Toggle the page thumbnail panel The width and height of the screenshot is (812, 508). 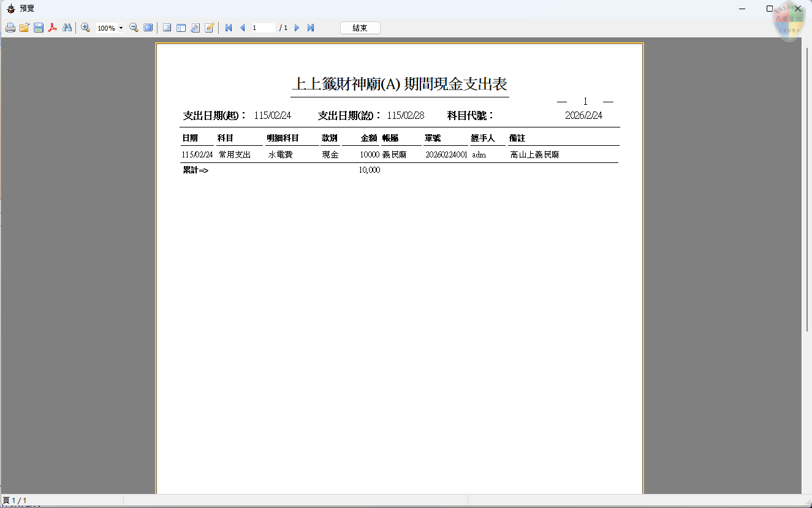[167, 28]
